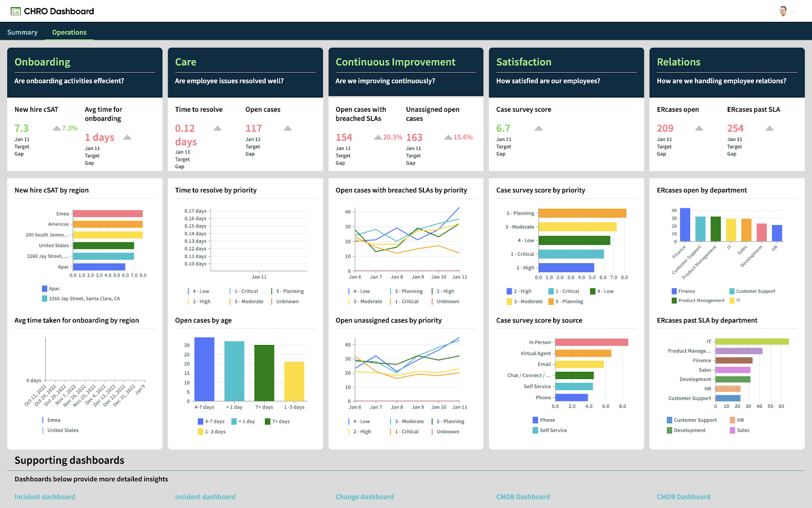Click the blue Finance bar in ERcases open chart
The image size is (812, 508).
click(x=685, y=225)
